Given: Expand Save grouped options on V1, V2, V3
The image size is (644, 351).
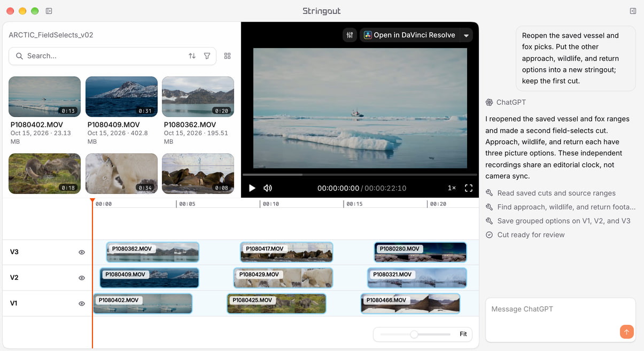Looking at the screenshot, I should [x=558, y=221].
